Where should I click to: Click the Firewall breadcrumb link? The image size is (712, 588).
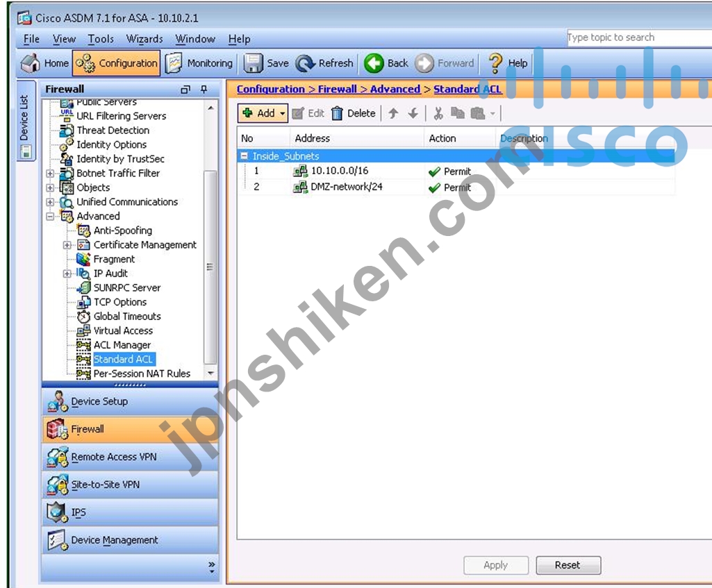[337, 90]
